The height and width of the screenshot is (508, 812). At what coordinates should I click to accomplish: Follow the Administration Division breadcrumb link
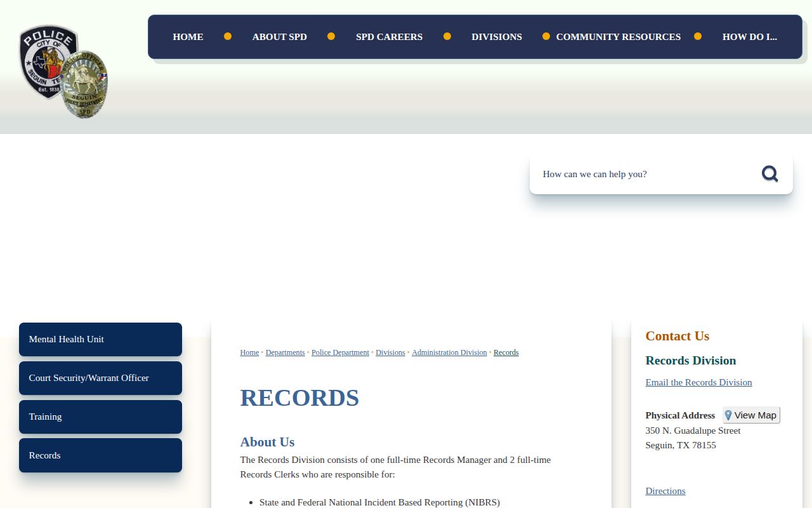449,352
